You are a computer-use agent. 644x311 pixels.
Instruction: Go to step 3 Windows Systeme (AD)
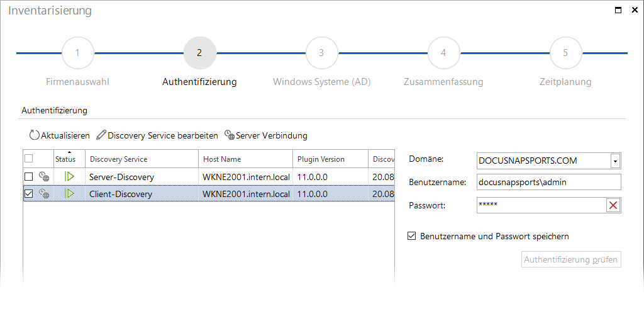click(x=321, y=53)
